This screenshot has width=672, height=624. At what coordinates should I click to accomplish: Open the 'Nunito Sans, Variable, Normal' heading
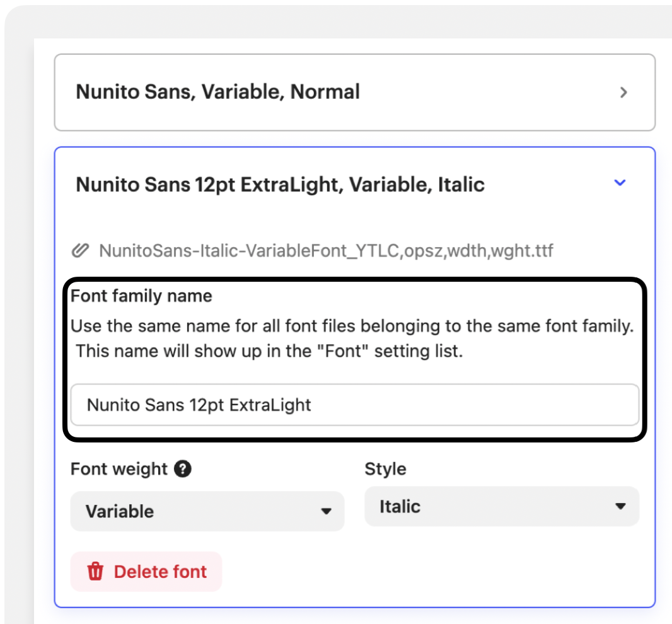[x=217, y=92]
